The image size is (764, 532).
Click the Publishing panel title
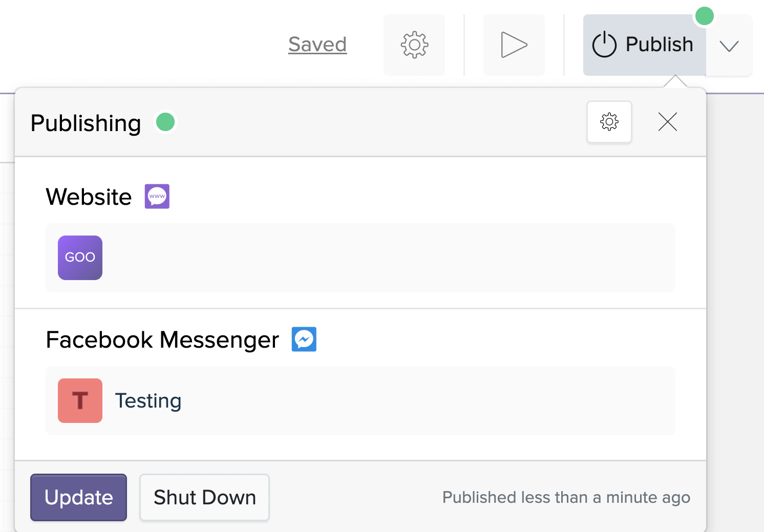(86, 123)
